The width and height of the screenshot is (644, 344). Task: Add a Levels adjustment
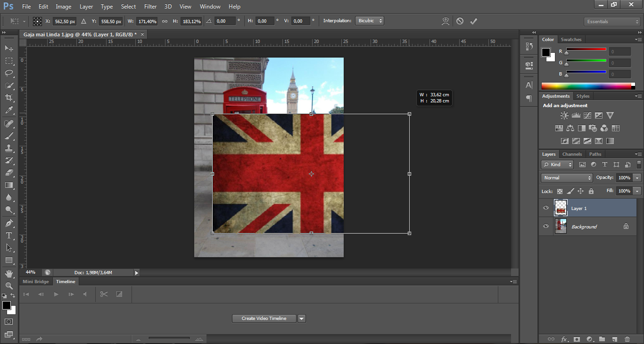coord(576,115)
